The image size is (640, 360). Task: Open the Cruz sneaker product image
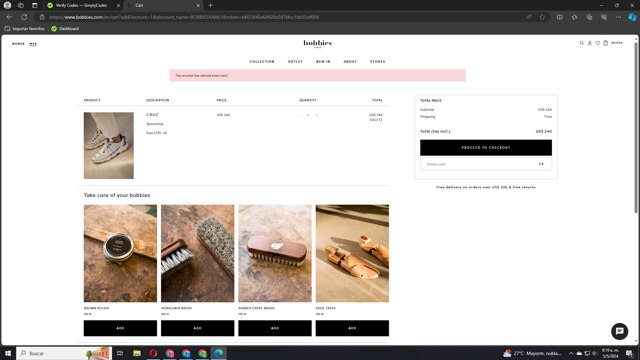[x=109, y=145]
